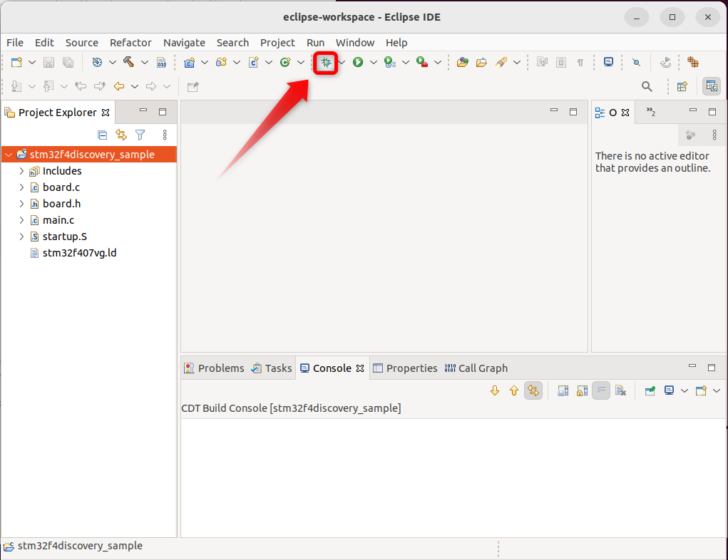The image size is (728, 560).
Task: Toggle Scroll Lock in console toolbar
Action: pos(582,390)
